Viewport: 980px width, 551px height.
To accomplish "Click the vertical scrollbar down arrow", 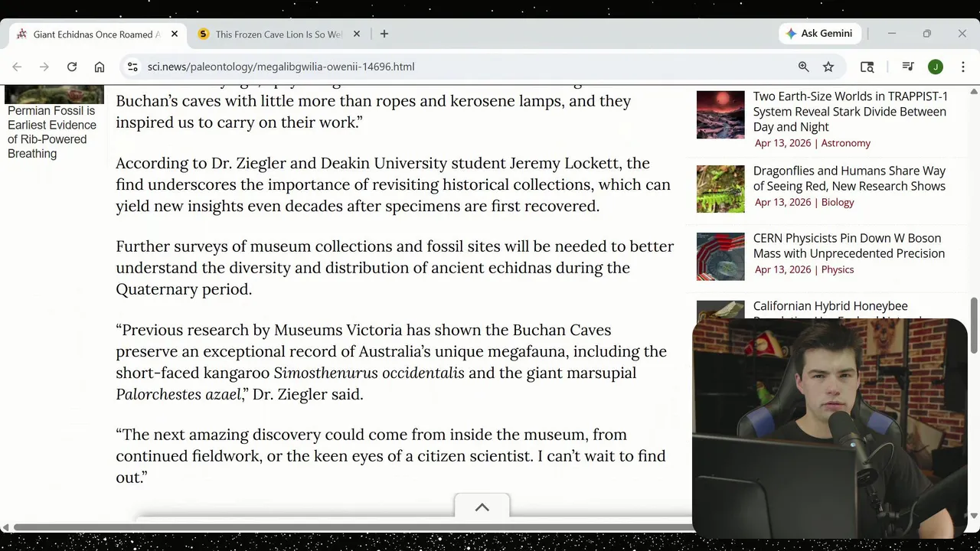I will tap(974, 515).
